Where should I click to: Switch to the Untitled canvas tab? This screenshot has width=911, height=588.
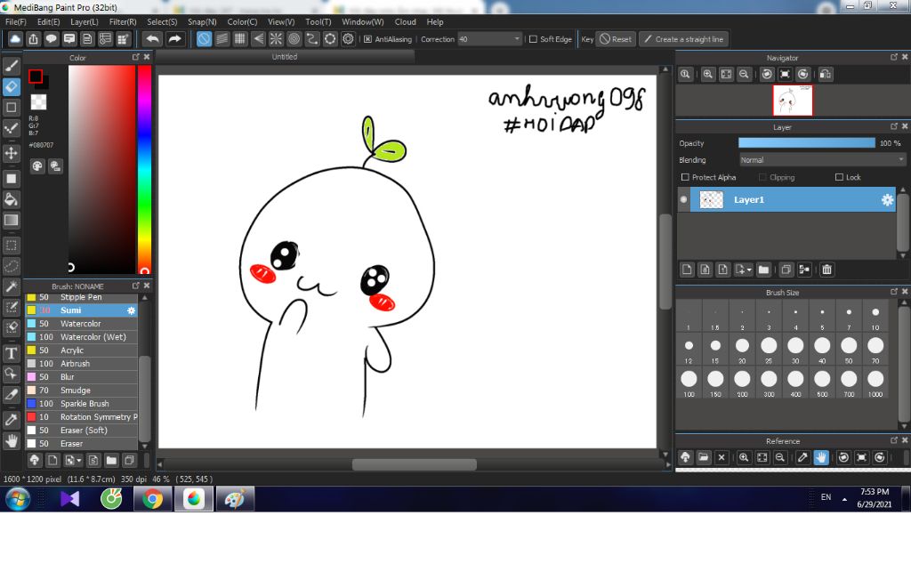(x=285, y=57)
